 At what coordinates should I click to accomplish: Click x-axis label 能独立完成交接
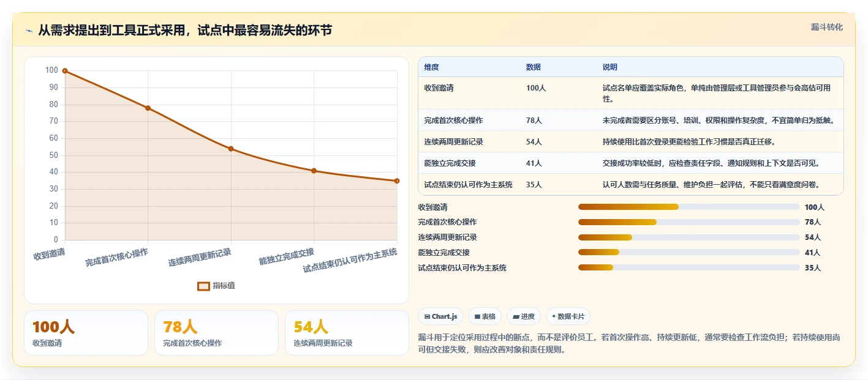click(286, 256)
